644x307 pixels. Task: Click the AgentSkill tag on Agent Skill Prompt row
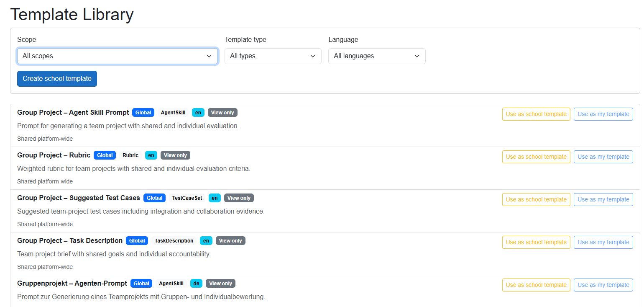point(173,113)
